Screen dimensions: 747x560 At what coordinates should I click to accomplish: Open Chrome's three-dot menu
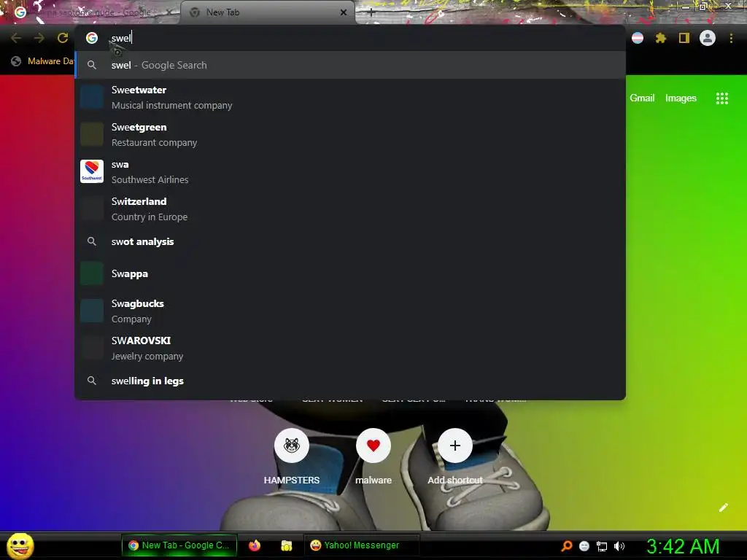(731, 38)
